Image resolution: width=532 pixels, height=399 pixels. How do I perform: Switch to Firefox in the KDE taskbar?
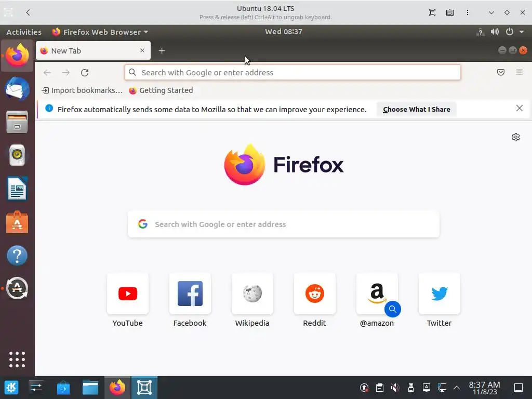tap(117, 388)
